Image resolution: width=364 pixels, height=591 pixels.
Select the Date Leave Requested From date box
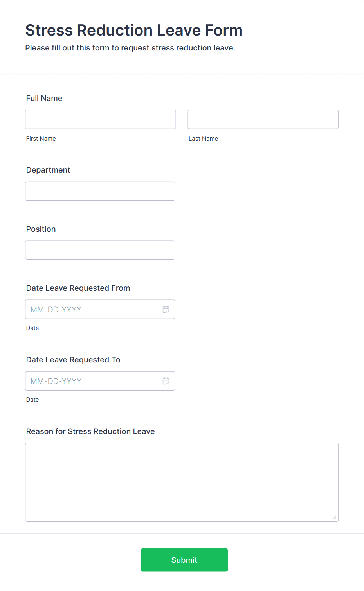(x=100, y=309)
